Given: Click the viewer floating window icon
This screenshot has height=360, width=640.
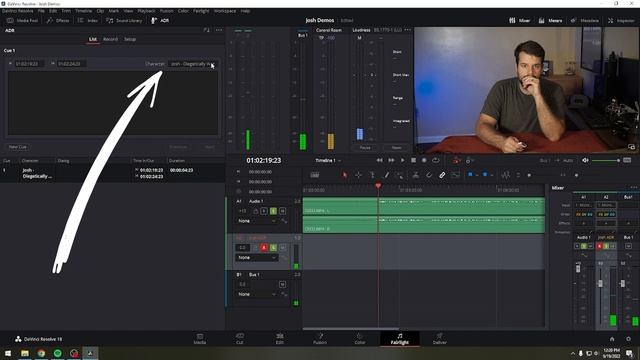Looking at the screenshot, I should click(x=631, y=147).
